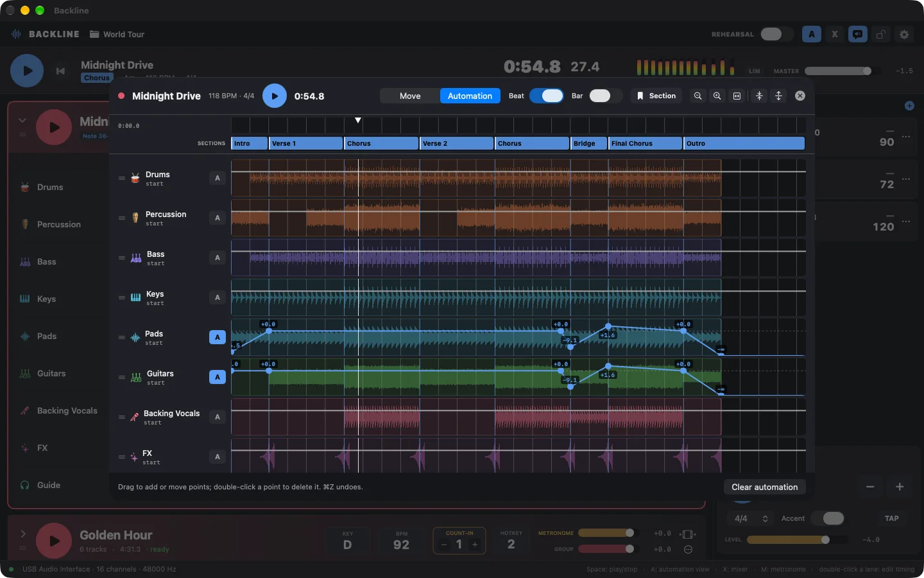The width and height of the screenshot is (924, 578).
Task: Click the compress lane height icon
Action: (x=759, y=96)
